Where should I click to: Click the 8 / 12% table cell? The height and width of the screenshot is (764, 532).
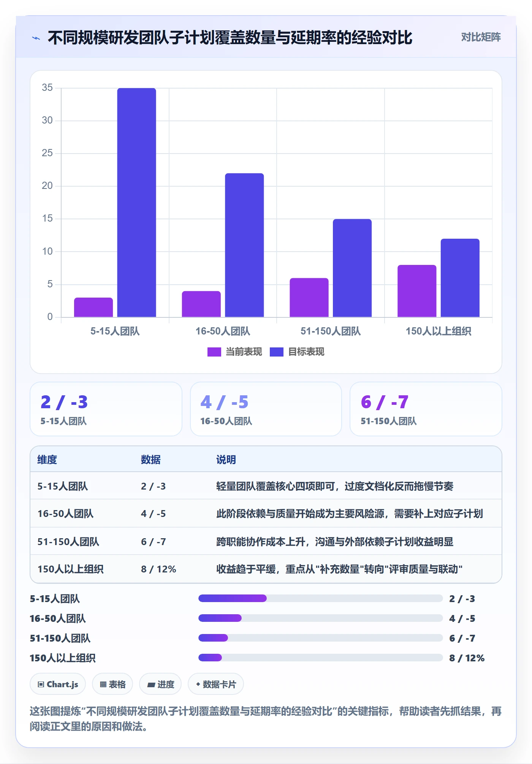(158, 569)
